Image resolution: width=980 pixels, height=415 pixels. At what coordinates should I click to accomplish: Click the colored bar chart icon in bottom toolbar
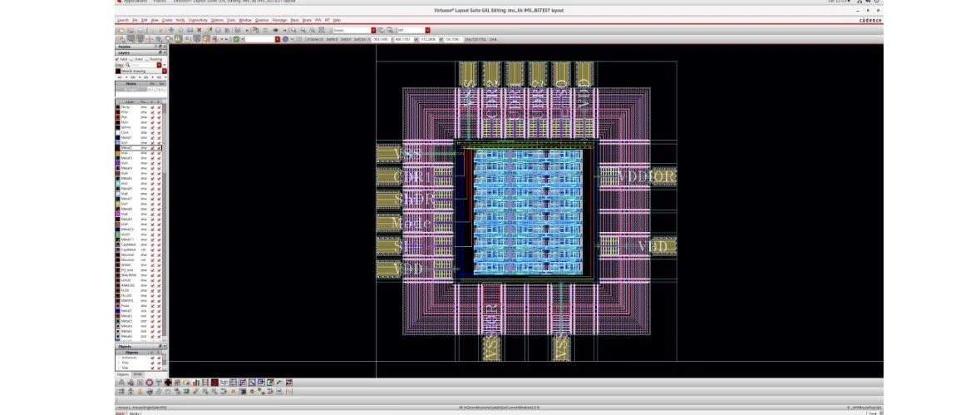point(195,383)
